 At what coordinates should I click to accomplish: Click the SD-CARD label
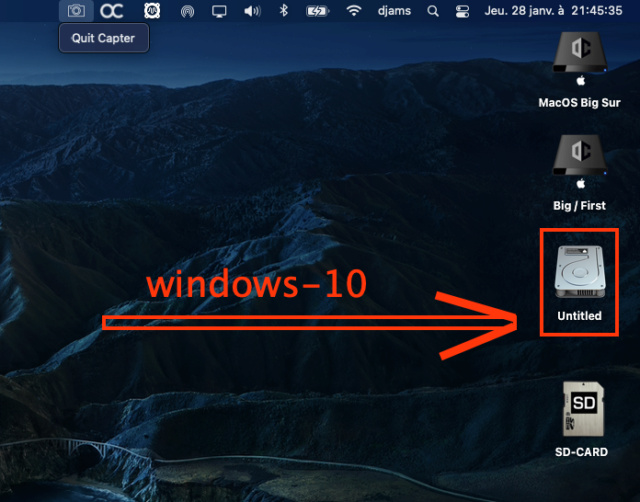(581, 452)
